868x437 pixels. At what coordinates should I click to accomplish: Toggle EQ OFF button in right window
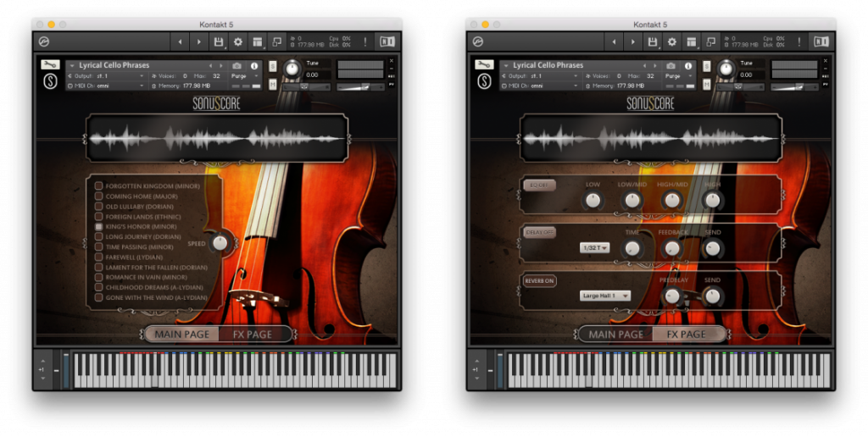coord(539,185)
